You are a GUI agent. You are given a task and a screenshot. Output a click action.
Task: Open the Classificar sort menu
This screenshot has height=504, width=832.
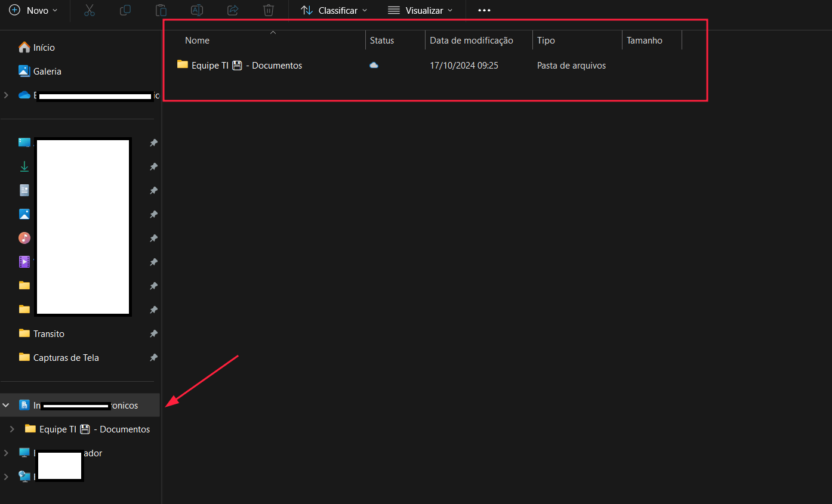334,10
